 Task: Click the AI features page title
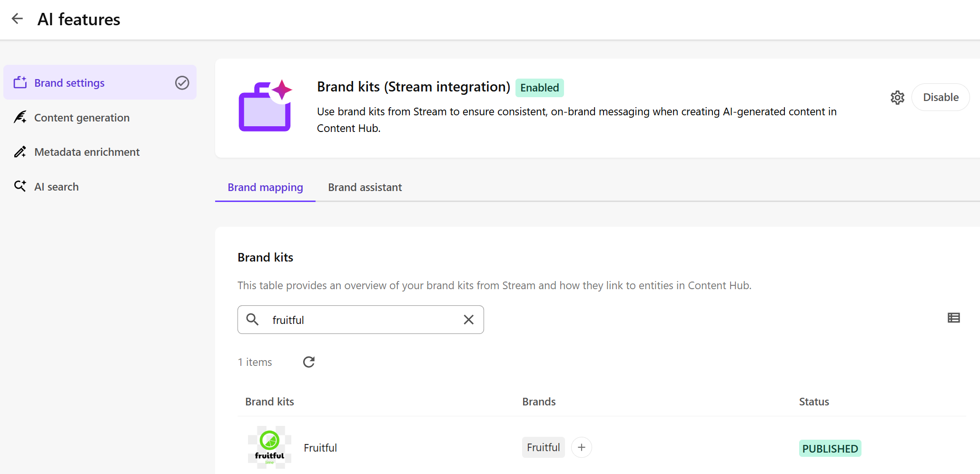tap(79, 19)
